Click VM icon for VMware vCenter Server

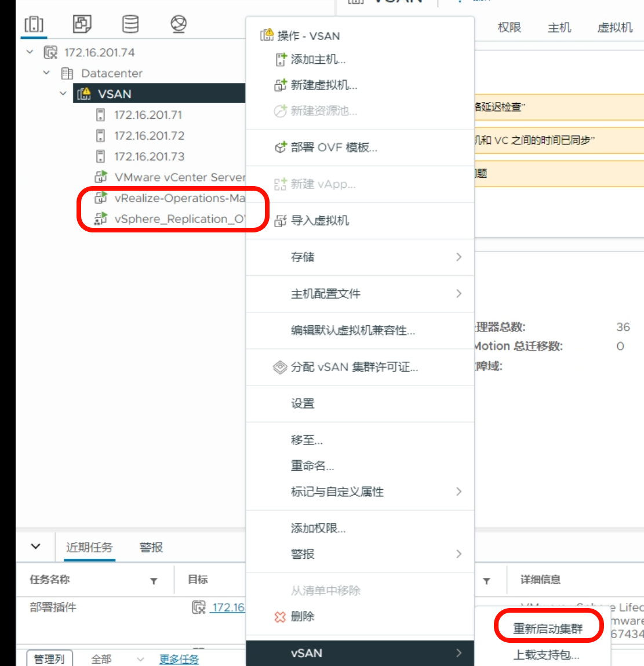tap(101, 177)
